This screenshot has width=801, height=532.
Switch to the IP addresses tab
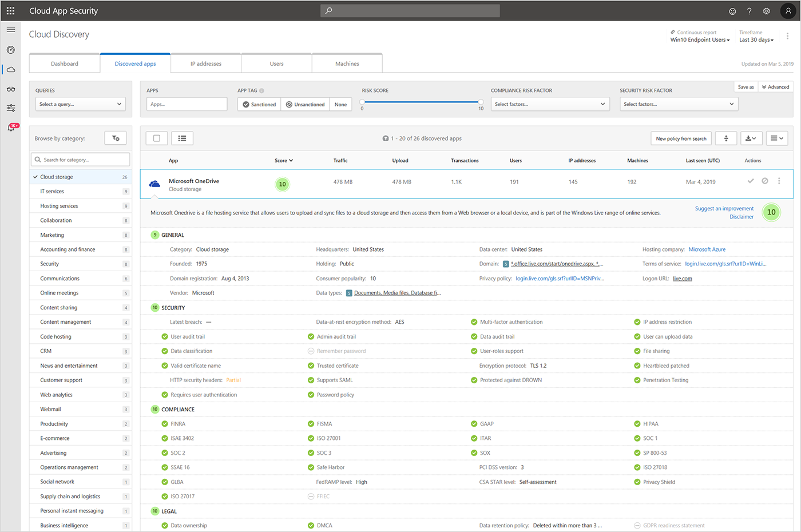pyautogui.click(x=205, y=63)
